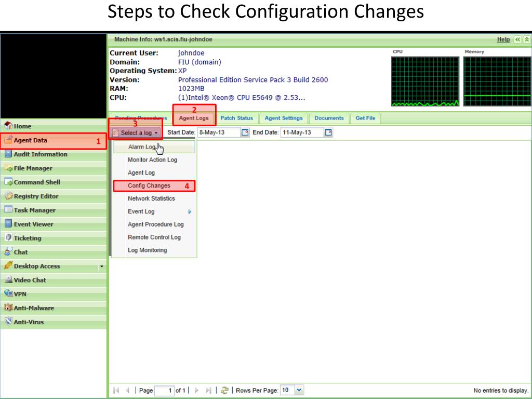
Task: Expand Desktop Access dropdown arrow
Action: coord(102,267)
